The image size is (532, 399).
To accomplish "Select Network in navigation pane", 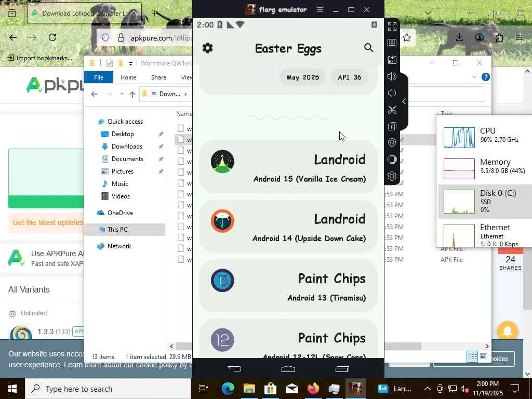I will tap(119, 246).
